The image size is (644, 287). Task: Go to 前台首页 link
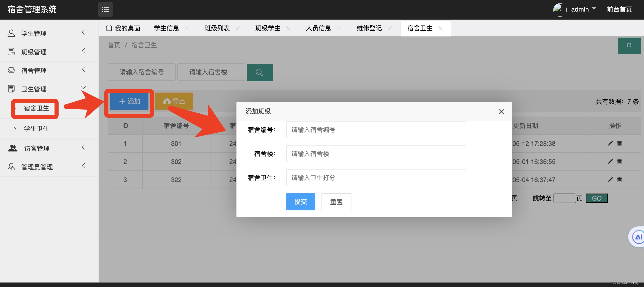619,10
